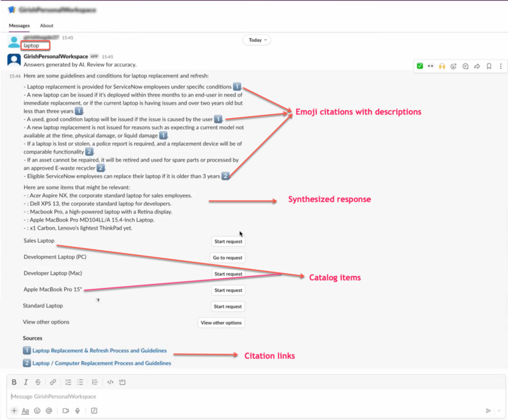Forward the message with share arrow

click(x=478, y=66)
